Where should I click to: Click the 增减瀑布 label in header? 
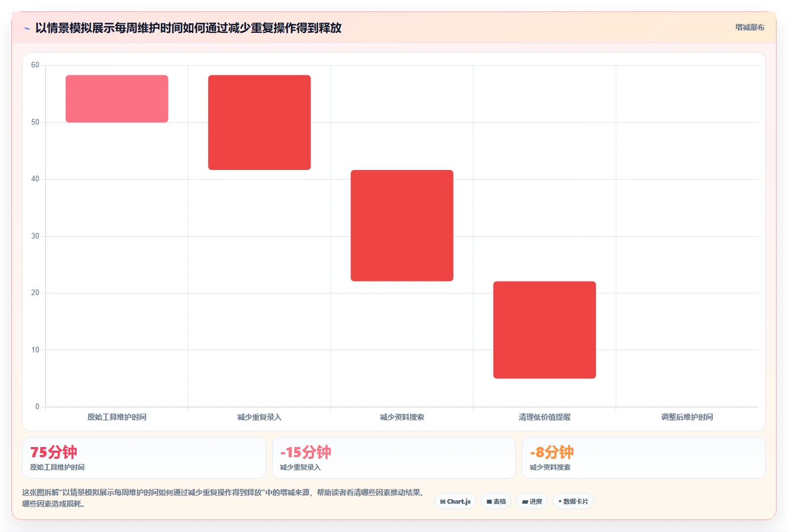749,27
